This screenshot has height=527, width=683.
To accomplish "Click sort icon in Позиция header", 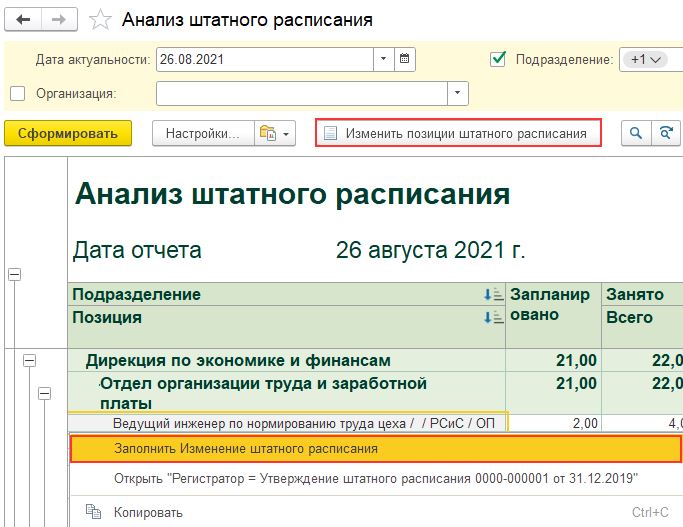I will (494, 317).
